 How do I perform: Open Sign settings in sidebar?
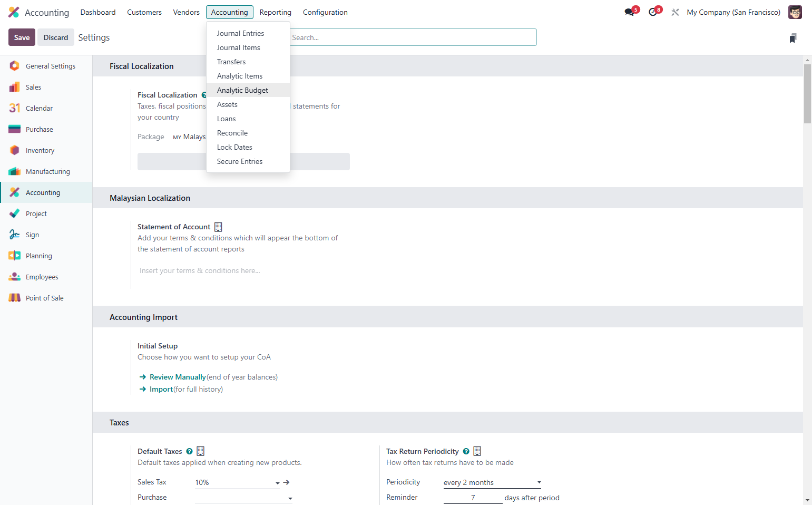[x=46, y=235]
